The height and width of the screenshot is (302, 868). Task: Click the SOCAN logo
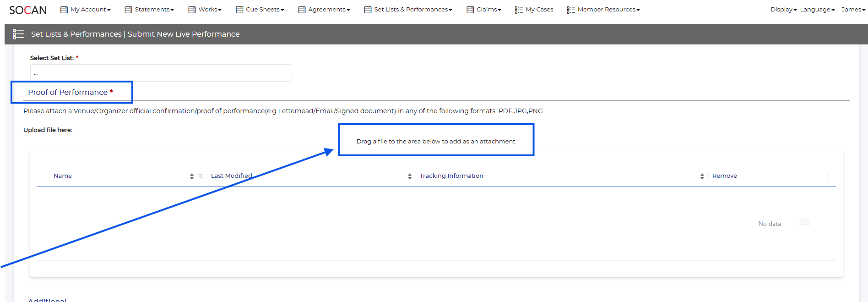28,10
